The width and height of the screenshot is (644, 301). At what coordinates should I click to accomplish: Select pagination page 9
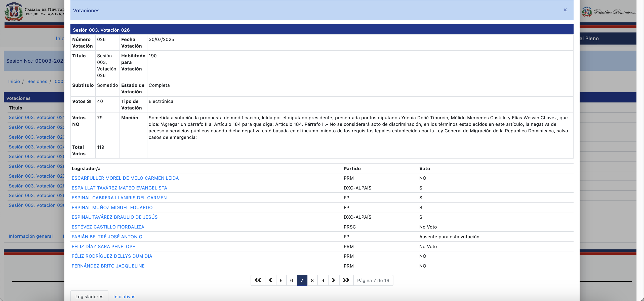(323, 280)
